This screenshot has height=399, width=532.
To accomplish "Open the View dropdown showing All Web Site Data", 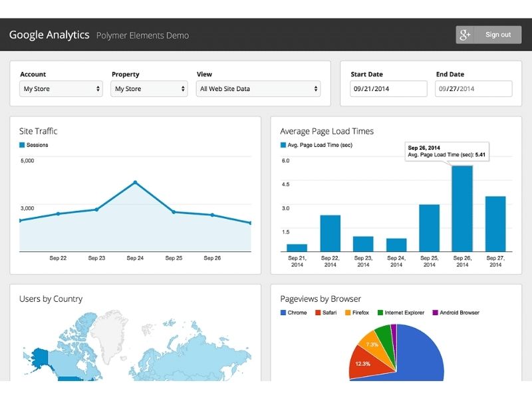I will tap(258, 89).
